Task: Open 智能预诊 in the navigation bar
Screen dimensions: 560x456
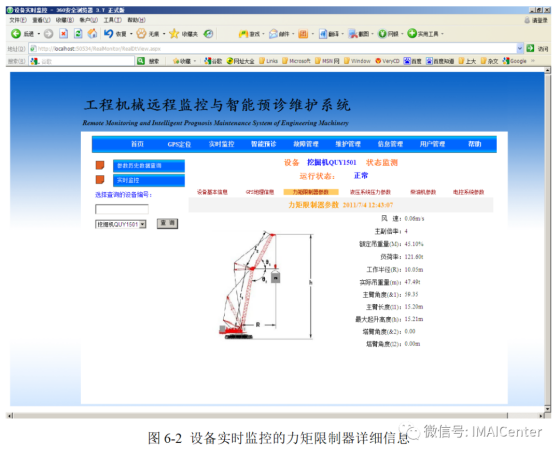Action: [x=264, y=144]
